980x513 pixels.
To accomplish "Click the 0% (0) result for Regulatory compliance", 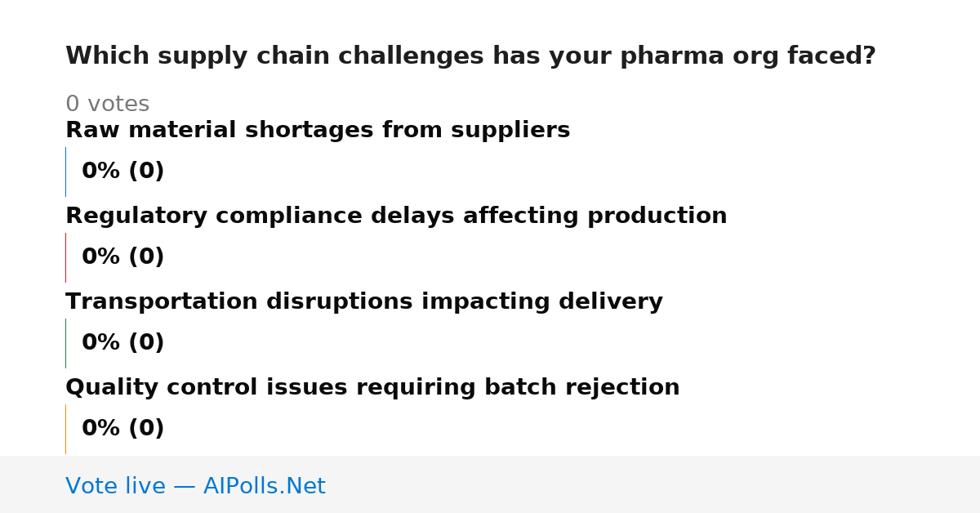I will tap(123, 257).
